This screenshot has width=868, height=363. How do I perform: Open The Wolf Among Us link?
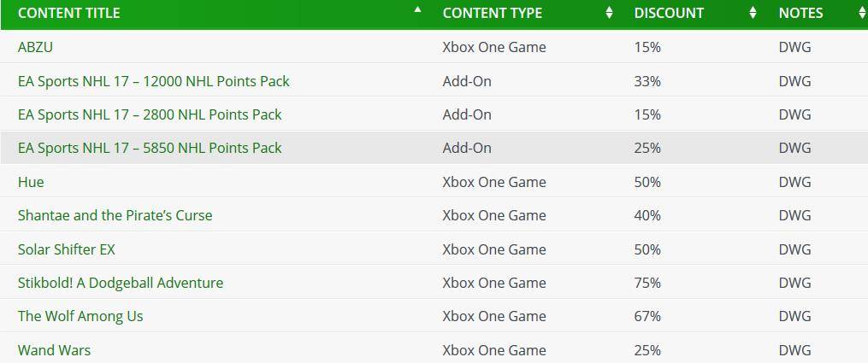click(x=80, y=317)
